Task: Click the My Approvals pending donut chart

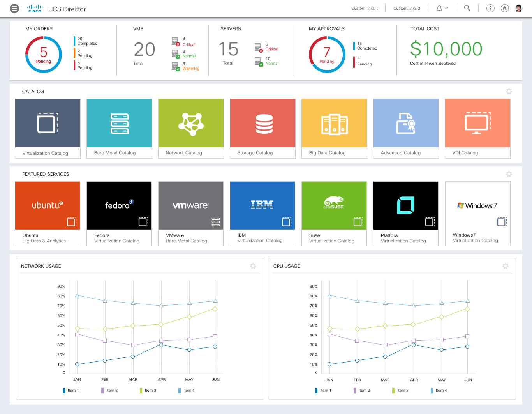Action: [327, 55]
